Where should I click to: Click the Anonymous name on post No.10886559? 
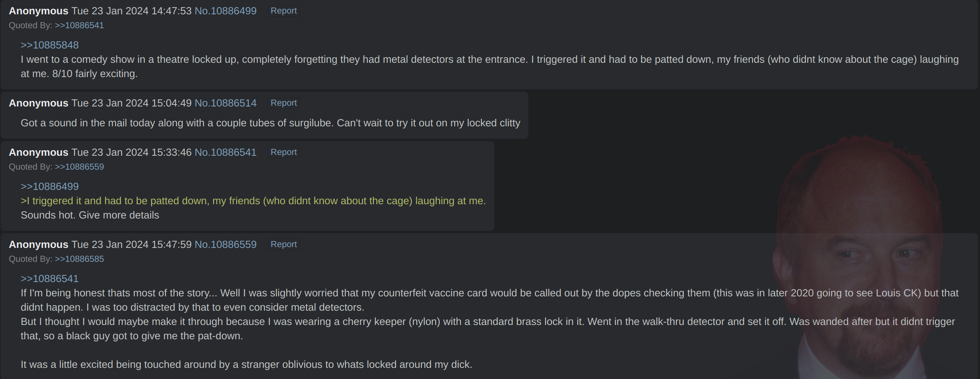(39, 244)
